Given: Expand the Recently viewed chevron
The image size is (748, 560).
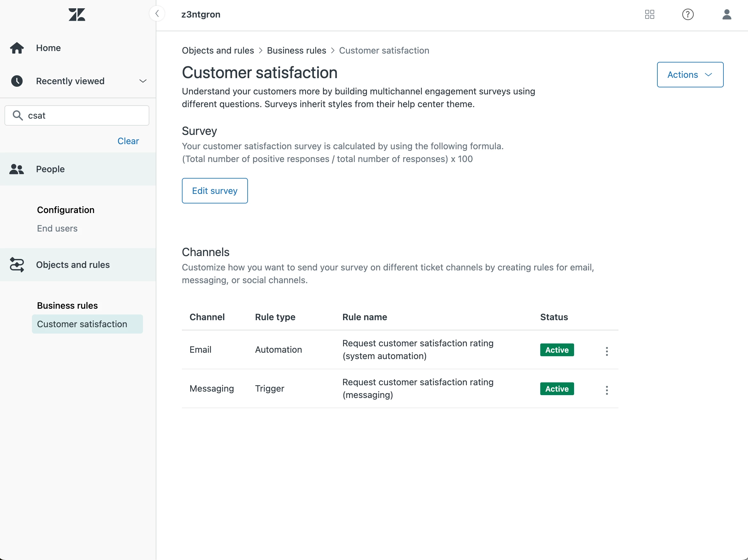Looking at the screenshot, I should [x=143, y=81].
